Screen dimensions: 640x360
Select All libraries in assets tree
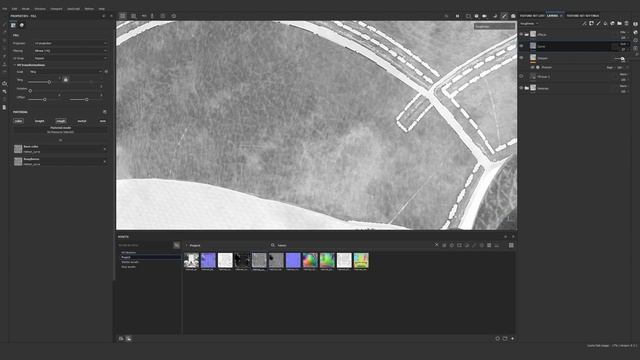coord(129,253)
